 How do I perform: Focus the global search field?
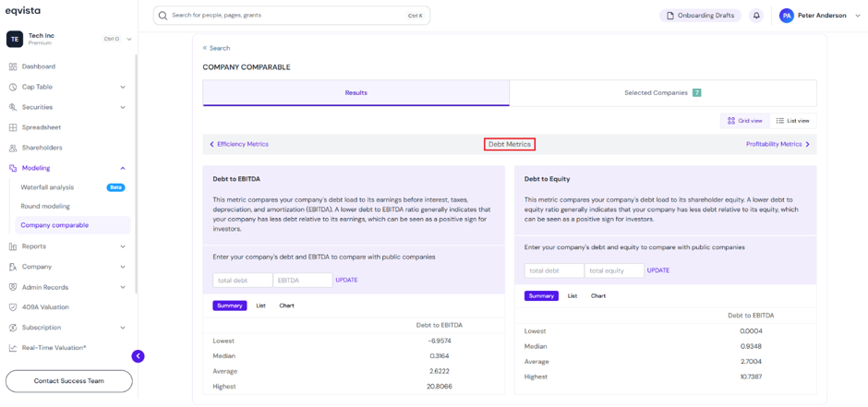tap(291, 16)
